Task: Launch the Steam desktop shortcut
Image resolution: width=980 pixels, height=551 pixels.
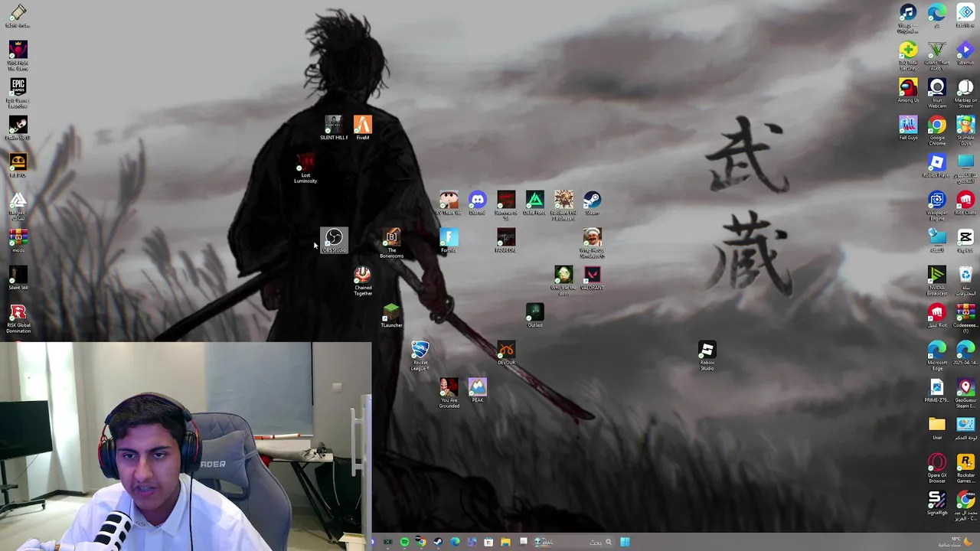Action: pos(592,203)
